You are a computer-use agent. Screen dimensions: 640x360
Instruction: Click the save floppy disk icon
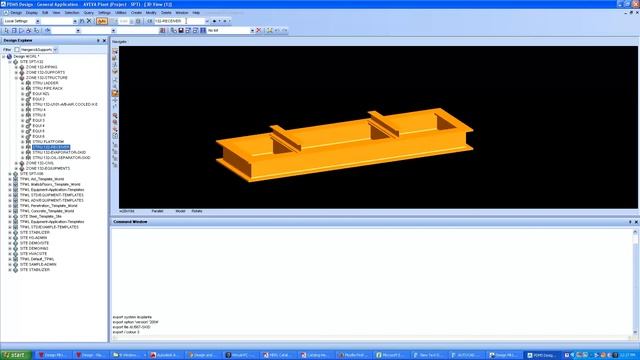181,31
